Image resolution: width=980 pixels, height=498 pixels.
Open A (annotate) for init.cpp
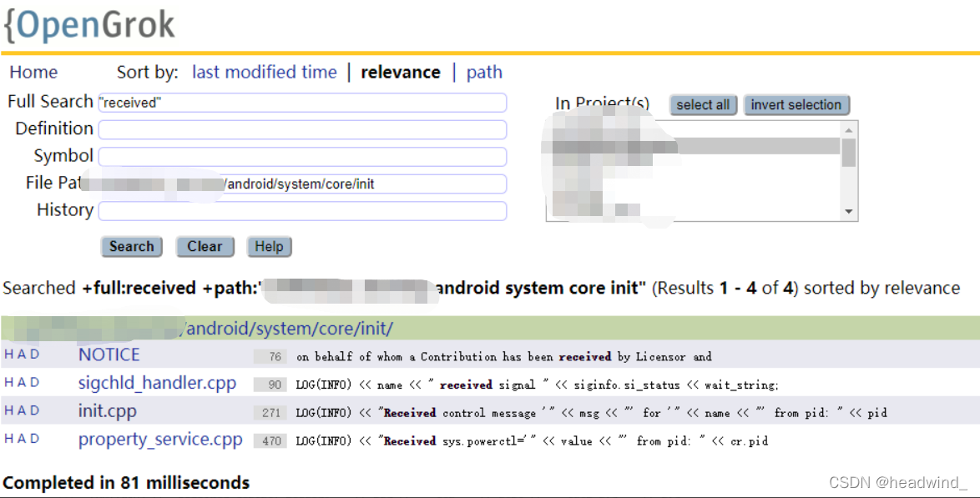point(22,410)
